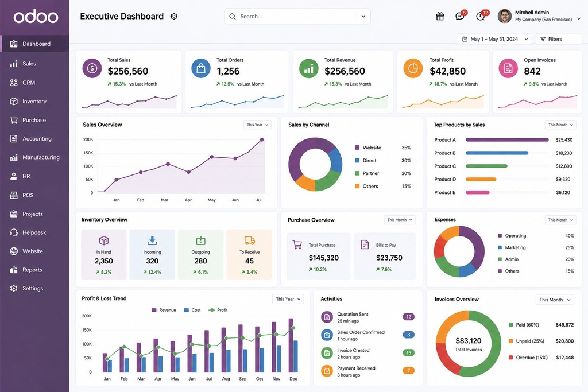Expand user menu chevron next to Mitchell Admin

point(579,18)
